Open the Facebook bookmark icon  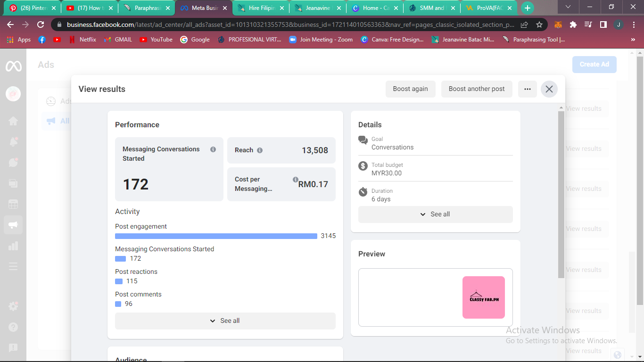(x=42, y=40)
